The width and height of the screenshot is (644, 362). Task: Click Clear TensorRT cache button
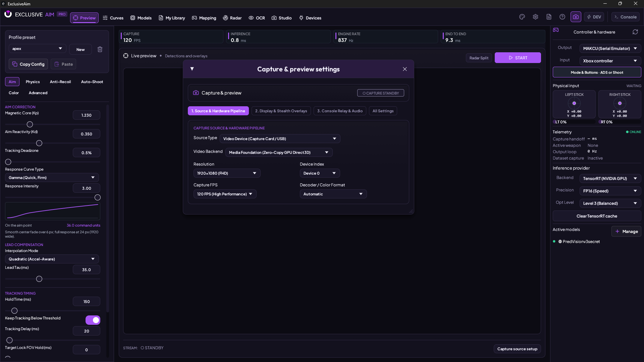[597, 216]
